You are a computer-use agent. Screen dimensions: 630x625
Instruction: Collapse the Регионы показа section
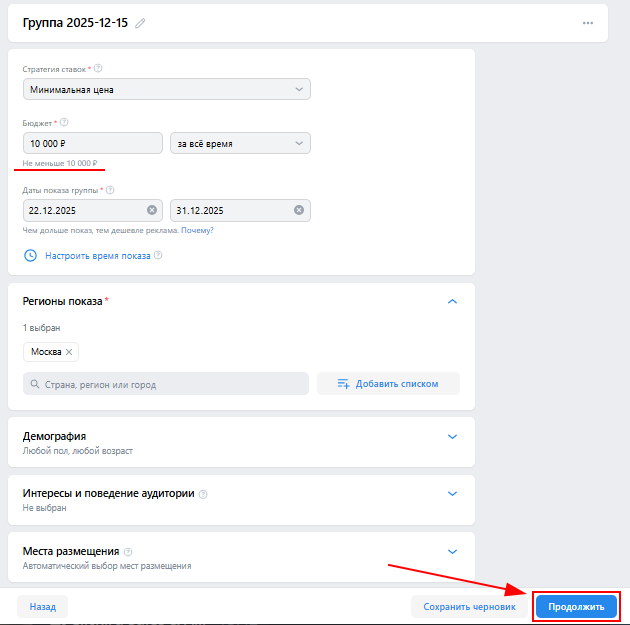452,301
